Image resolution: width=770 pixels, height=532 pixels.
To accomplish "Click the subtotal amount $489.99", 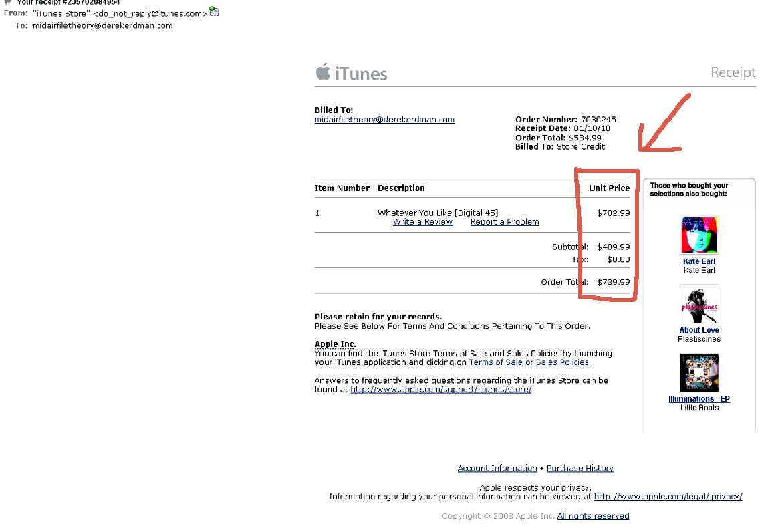I will (614, 247).
